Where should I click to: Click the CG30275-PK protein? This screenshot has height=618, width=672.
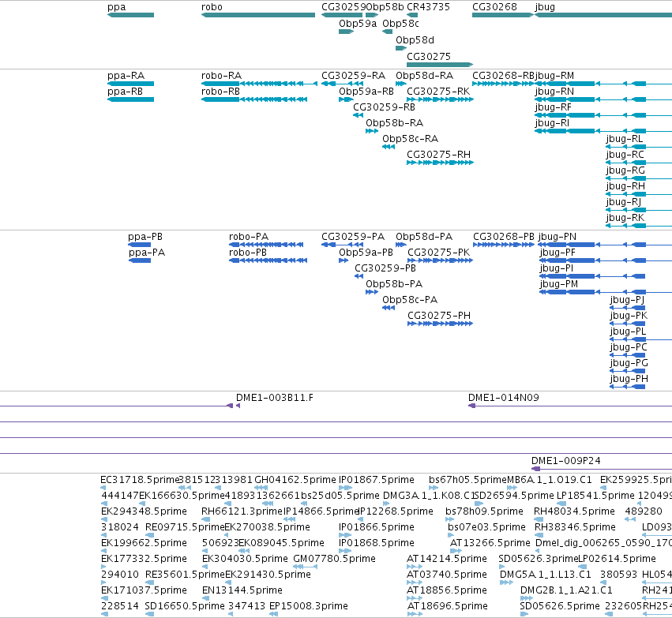(x=440, y=260)
